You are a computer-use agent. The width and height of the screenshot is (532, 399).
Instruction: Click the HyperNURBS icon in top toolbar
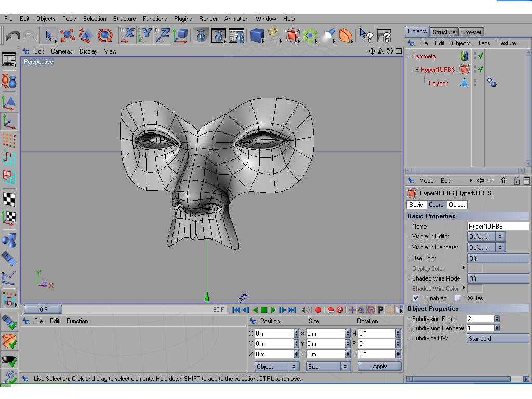pyautogui.click(x=292, y=35)
